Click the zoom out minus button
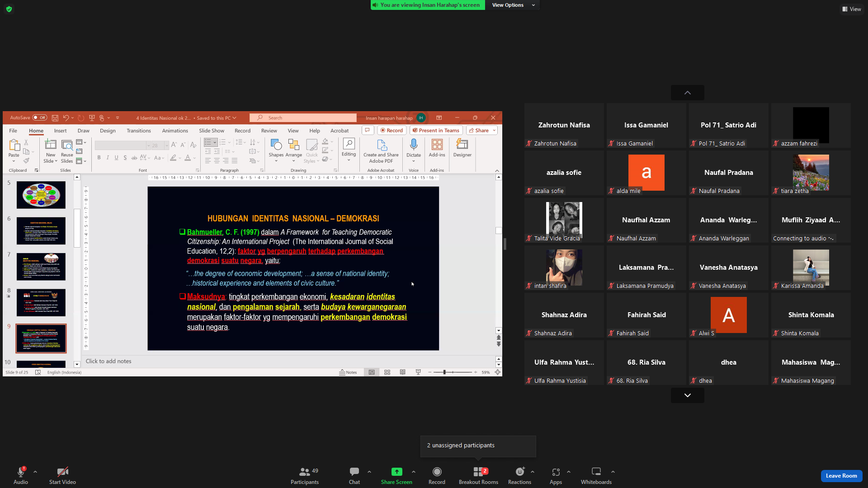Viewport: 868px width, 488px height. 429,372
